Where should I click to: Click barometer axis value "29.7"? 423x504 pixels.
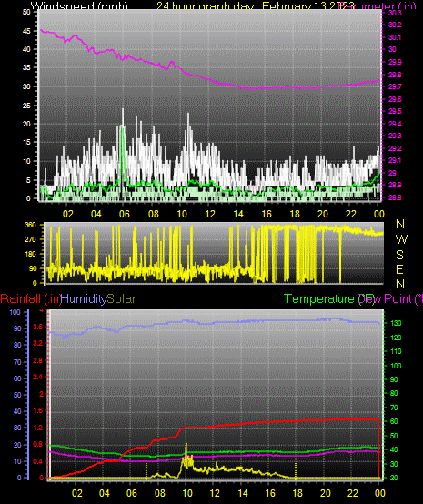395,86
